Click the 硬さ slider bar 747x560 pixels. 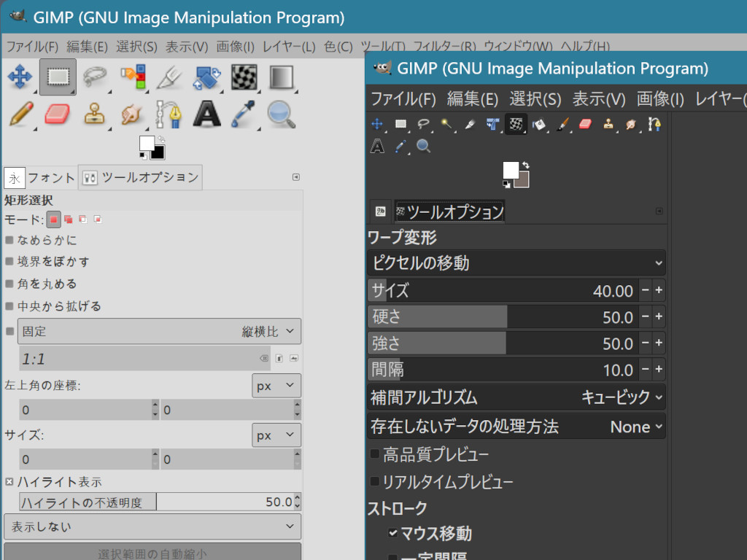pyautogui.click(x=503, y=316)
